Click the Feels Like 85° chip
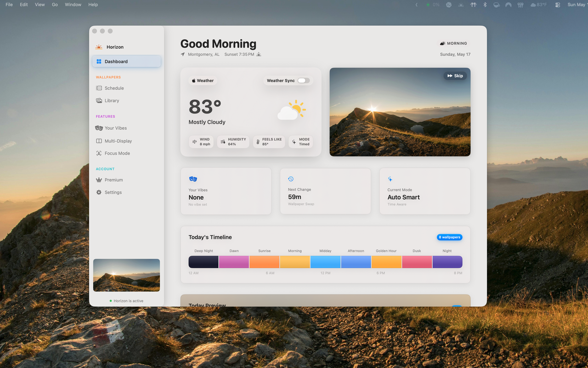 pyautogui.click(x=269, y=142)
